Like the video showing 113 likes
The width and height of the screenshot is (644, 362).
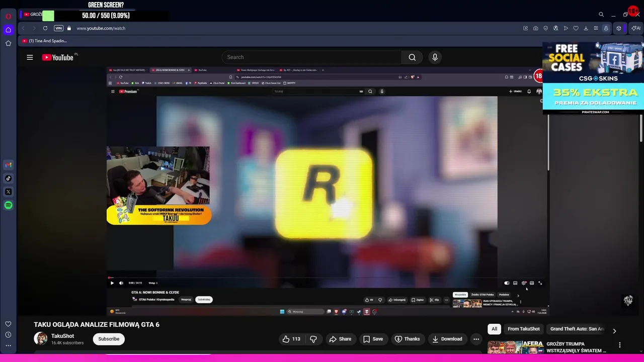[291, 339]
